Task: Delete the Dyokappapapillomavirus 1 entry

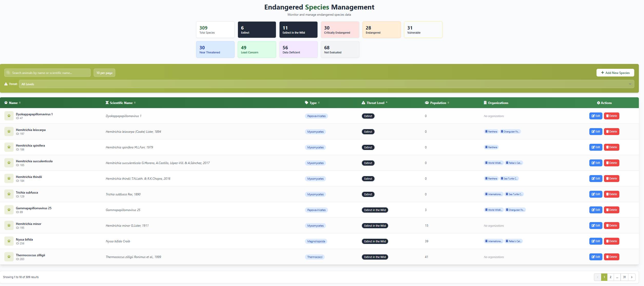Action: (x=611, y=116)
